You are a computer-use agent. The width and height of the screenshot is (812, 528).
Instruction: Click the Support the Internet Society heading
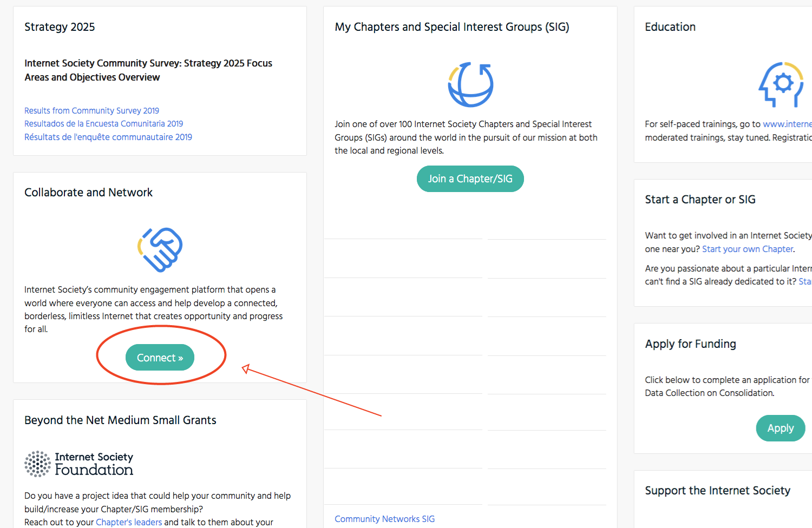[x=717, y=491]
